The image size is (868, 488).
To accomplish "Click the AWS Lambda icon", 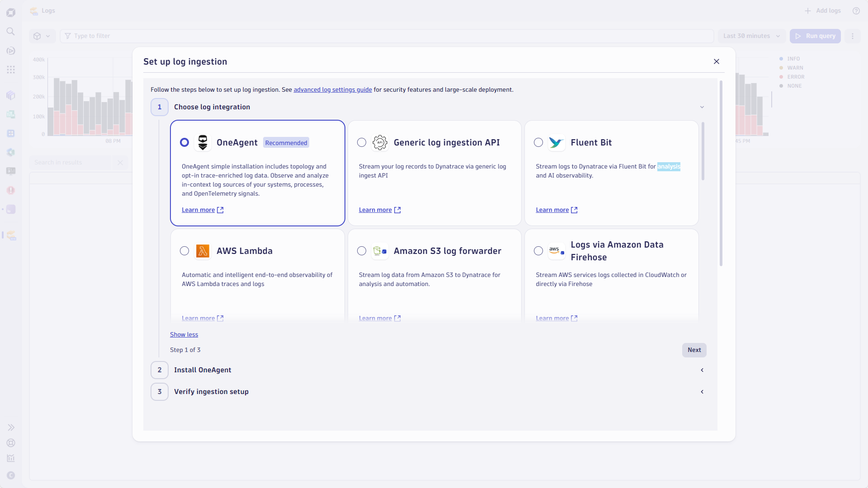I will click(203, 251).
